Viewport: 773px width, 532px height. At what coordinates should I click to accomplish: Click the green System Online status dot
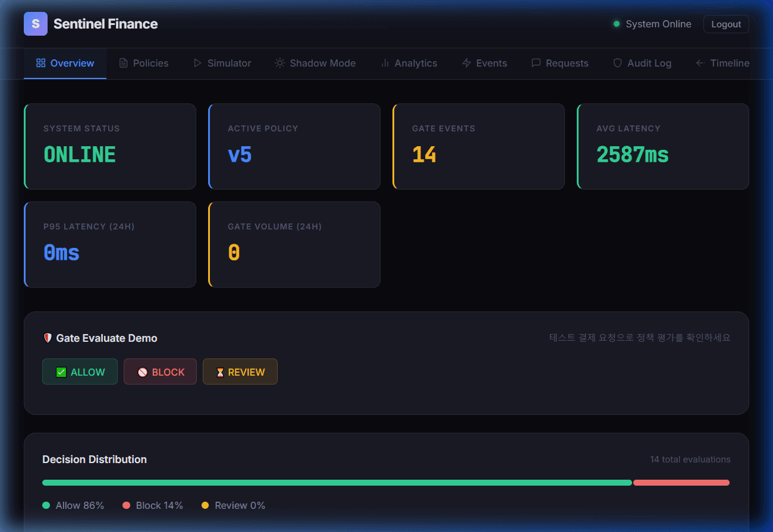[x=617, y=24]
